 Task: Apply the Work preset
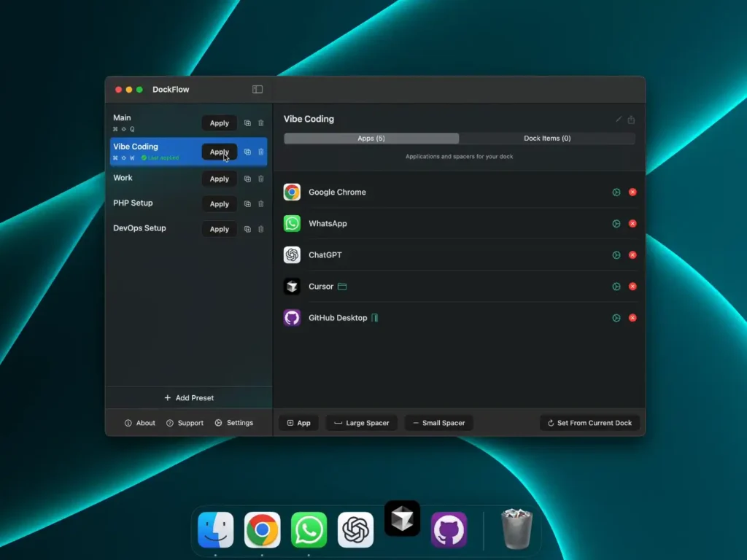coord(220,179)
